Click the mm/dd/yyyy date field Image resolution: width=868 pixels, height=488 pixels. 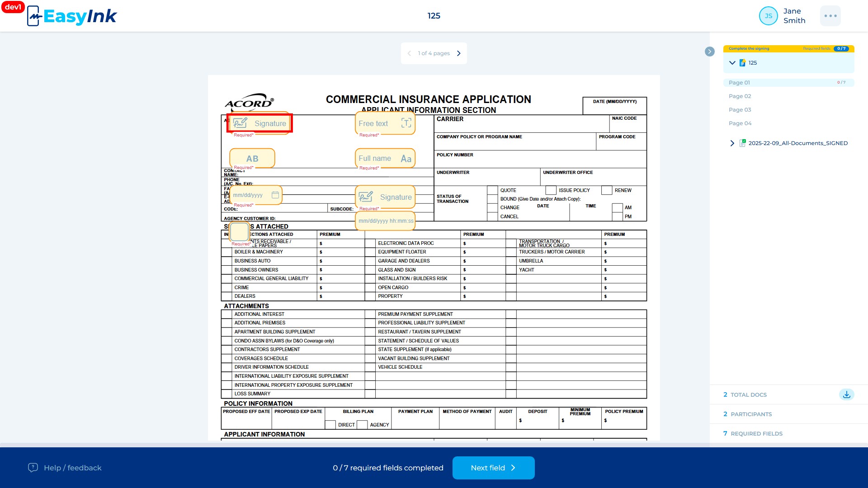pos(256,195)
